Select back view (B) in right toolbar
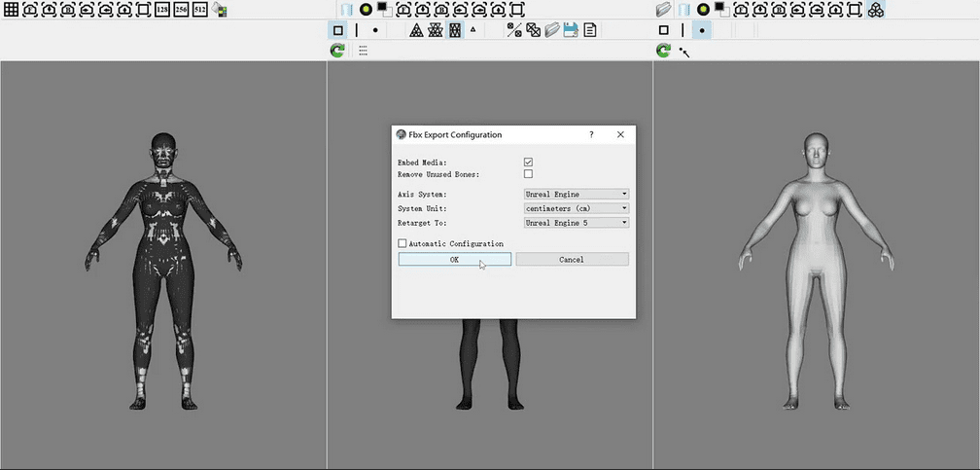The height and width of the screenshot is (470, 980). tap(779, 10)
